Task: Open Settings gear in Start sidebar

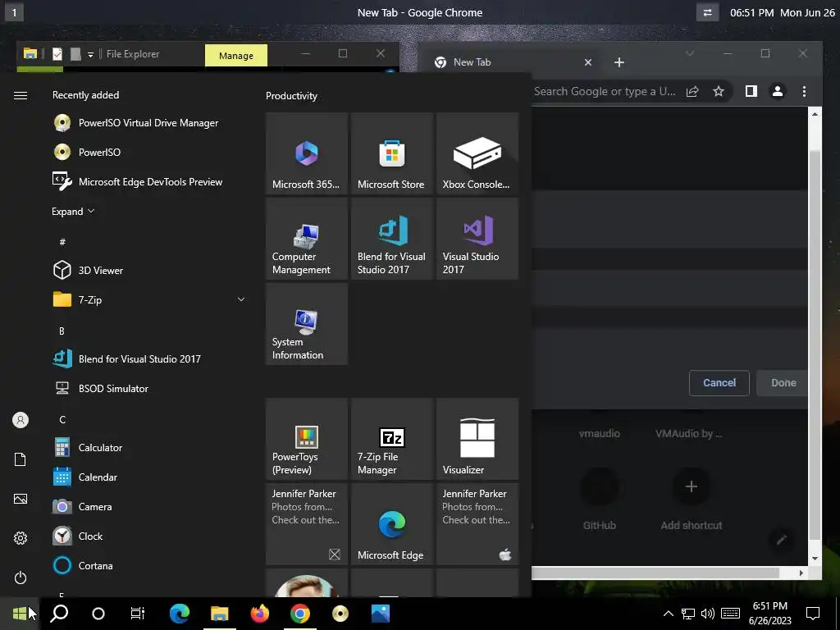Action: point(21,538)
